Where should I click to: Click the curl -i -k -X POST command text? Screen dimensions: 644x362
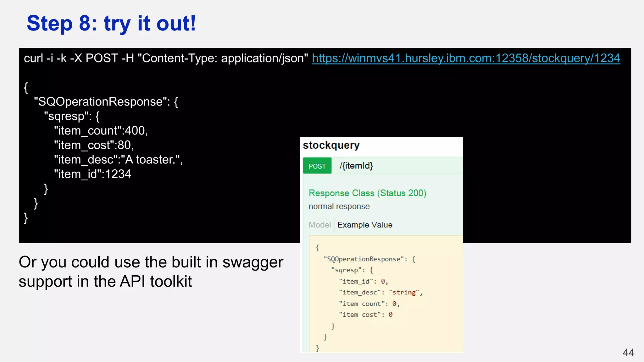166,58
